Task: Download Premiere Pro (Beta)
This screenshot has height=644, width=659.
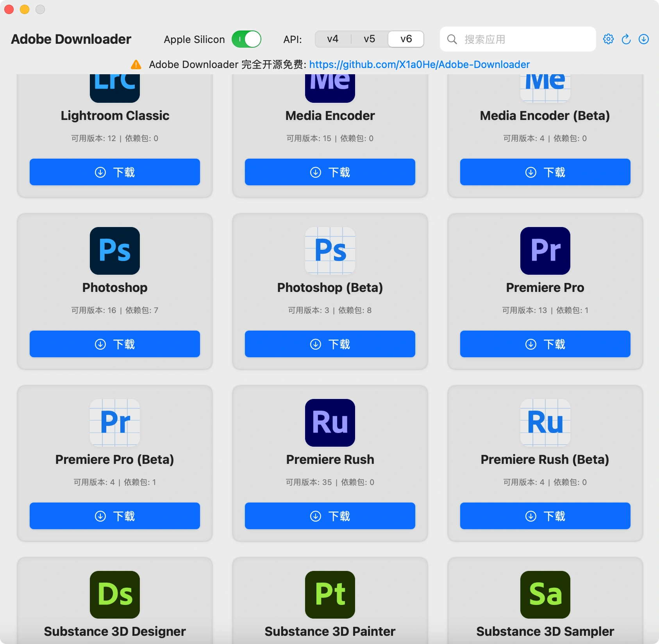Action: pyautogui.click(x=115, y=516)
